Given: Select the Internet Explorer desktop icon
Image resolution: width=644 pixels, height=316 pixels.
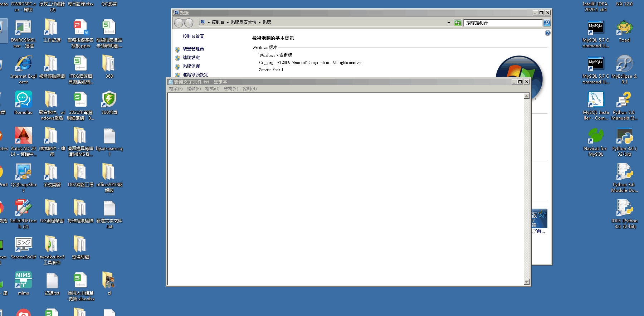Looking at the screenshot, I should pos(23,70).
